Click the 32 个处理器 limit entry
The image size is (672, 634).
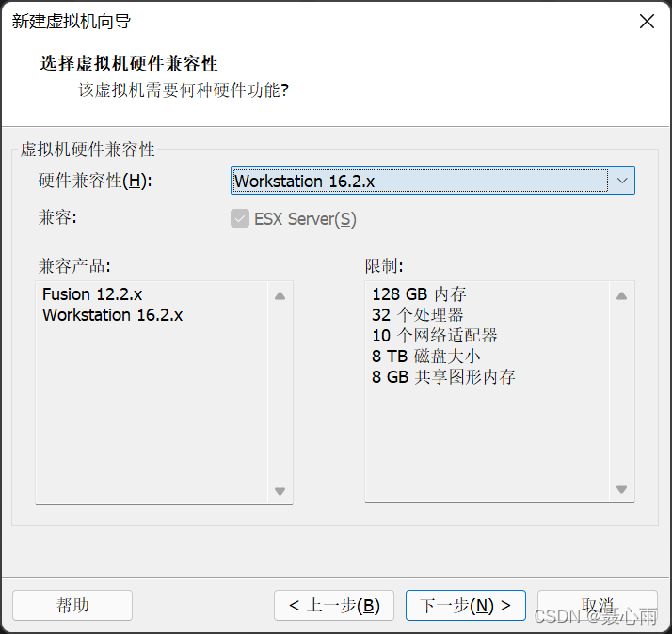tap(418, 315)
